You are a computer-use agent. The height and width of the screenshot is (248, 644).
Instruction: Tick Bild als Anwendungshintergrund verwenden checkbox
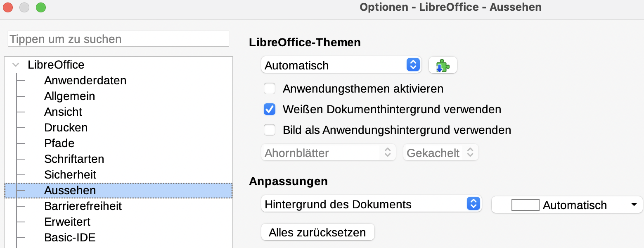(x=270, y=130)
